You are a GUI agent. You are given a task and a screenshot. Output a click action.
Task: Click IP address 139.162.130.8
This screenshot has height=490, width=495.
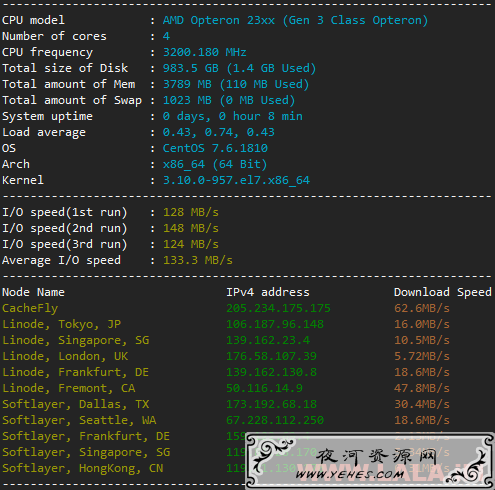271,372
